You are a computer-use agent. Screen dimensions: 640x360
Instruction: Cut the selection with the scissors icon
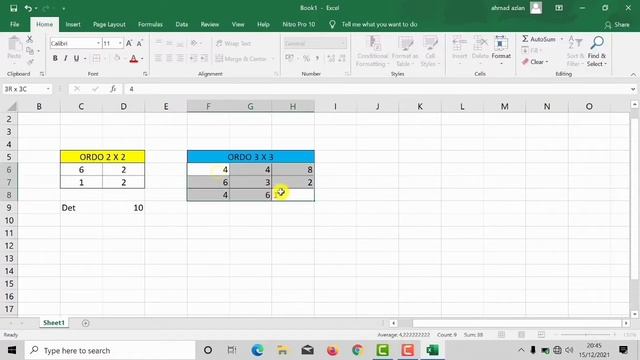[x=29, y=40]
